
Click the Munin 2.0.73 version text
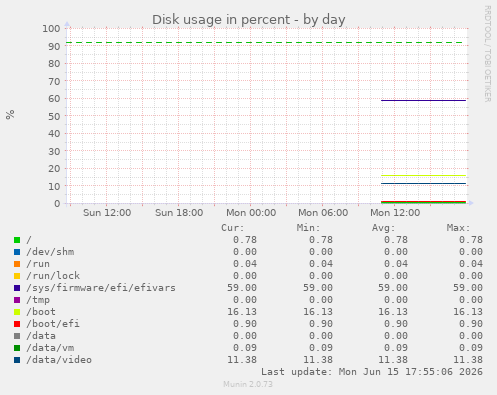pos(248,384)
